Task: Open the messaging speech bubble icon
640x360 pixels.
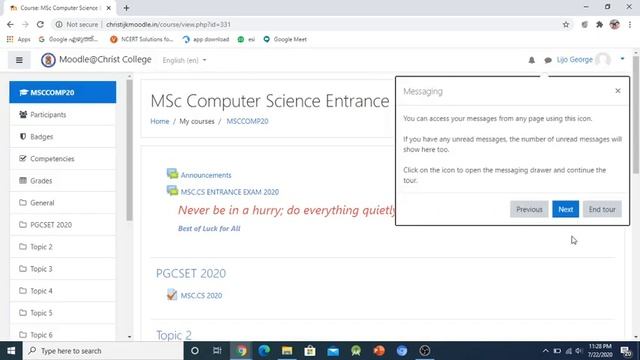Action: coord(548,60)
